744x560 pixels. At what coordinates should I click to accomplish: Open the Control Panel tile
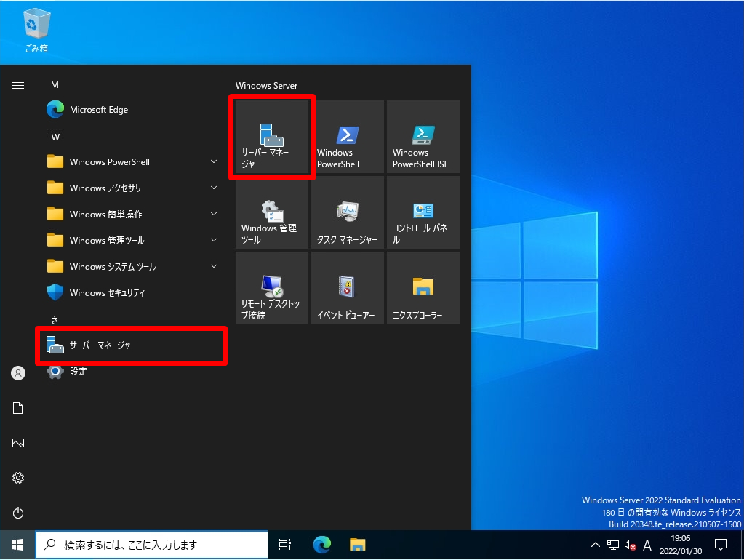(423, 212)
